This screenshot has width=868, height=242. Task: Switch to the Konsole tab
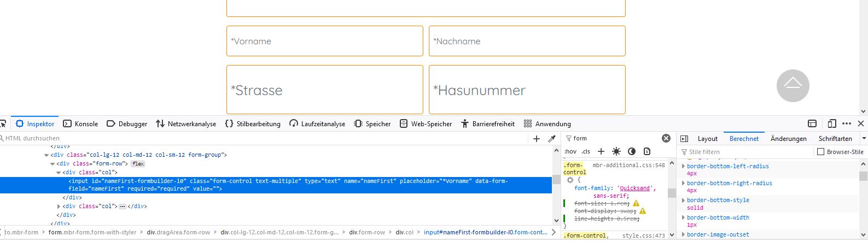click(x=80, y=124)
